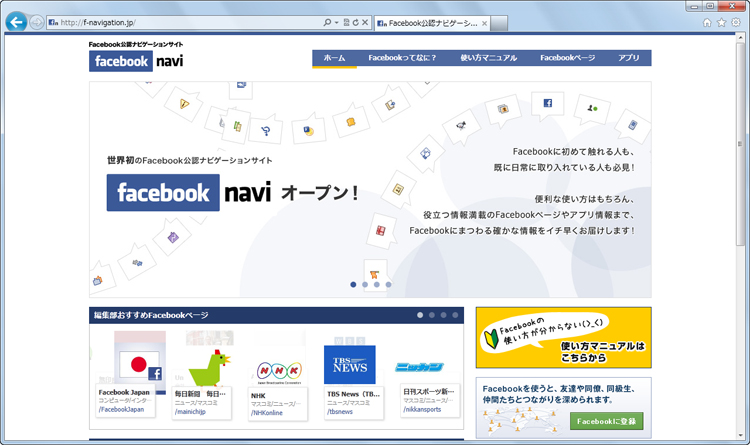This screenshot has width=750, height=445.
Task: Follow the /NHKonline link
Action: pos(267,412)
